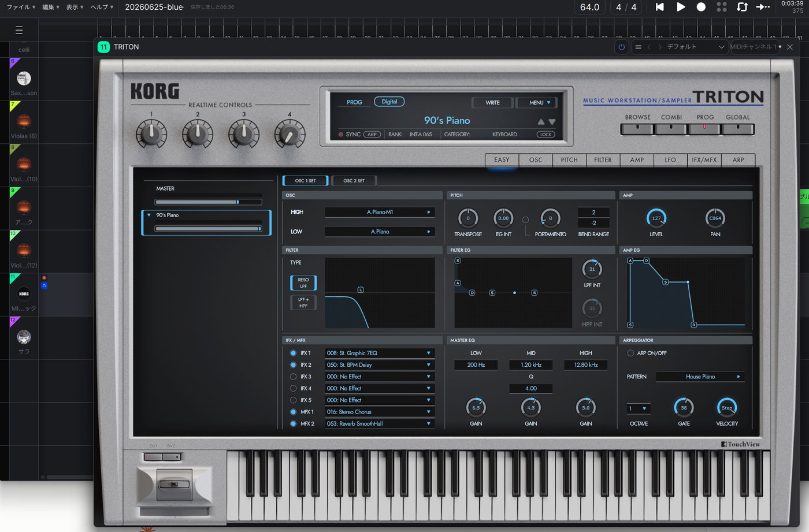The width and height of the screenshot is (809, 532).
Task: Rewind to the start with skip-back icon
Action: pyautogui.click(x=659, y=7)
